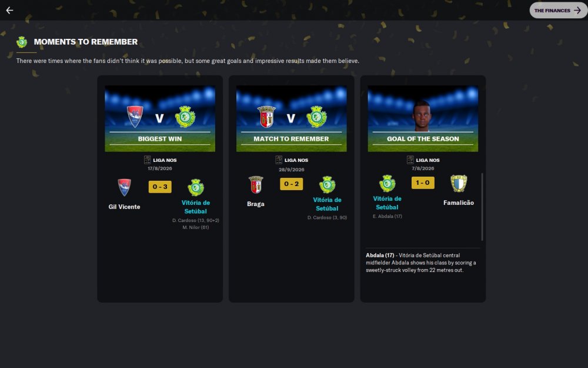Viewport: 588px width, 368px height.
Task: Click Liga NOS logo in Biggest Win card
Action: [148, 160]
